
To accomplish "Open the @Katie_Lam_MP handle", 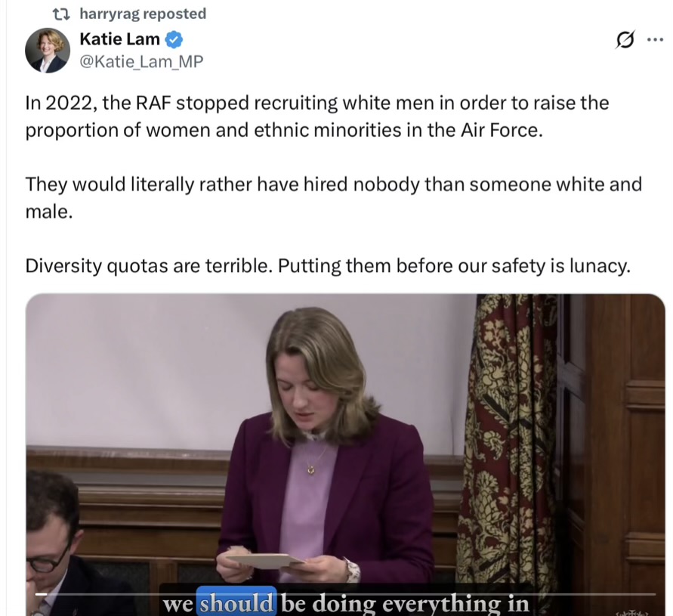I will point(142,62).
